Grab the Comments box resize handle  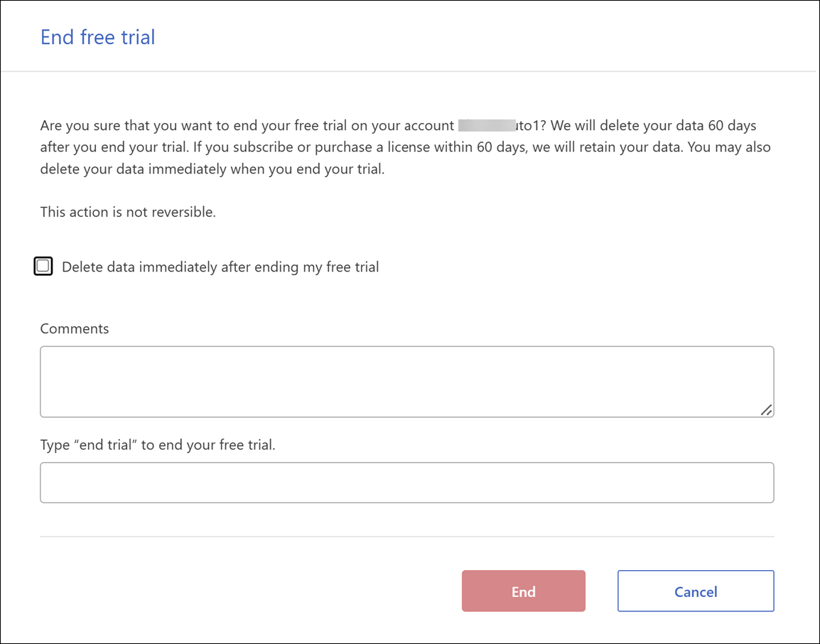pos(766,409)
